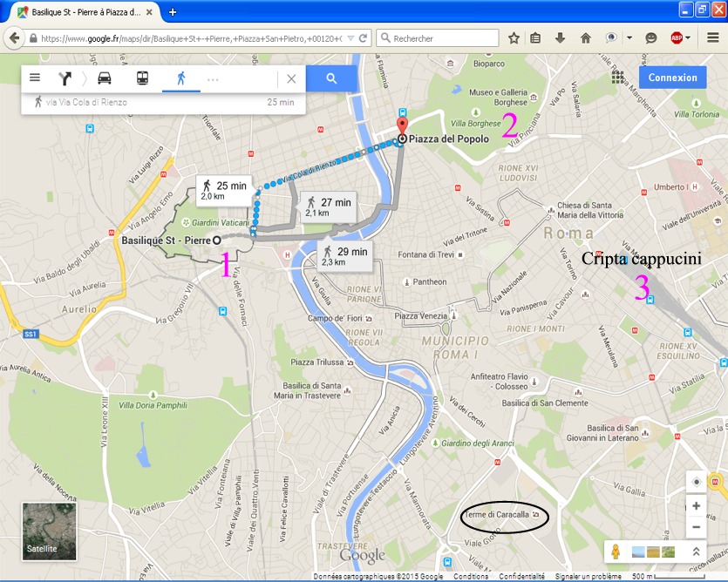
Task: Open the Firefox downloads arrow
Action: 561,38
